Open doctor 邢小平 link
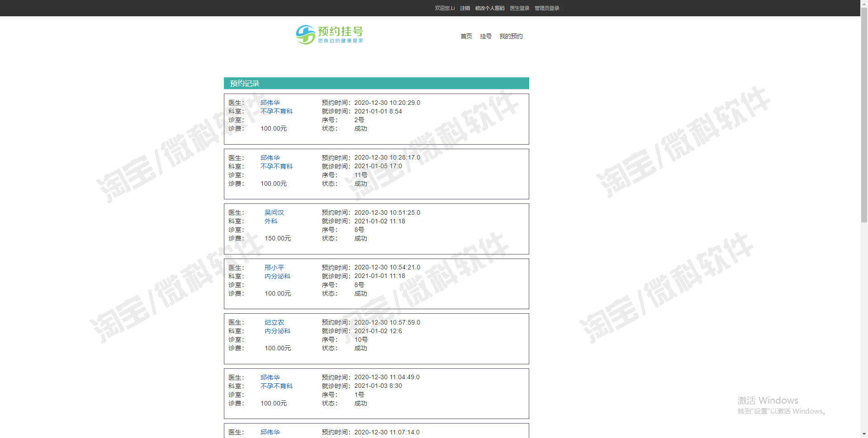This screenshot has height=438, width=868. (274, 268)
